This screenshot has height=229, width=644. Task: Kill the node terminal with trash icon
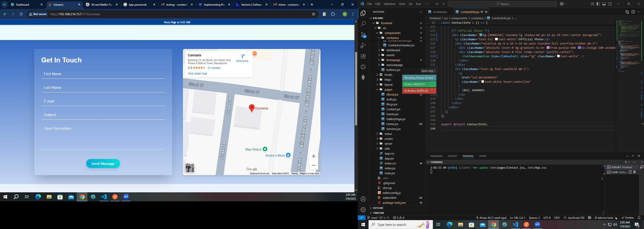click(x=635, y=172)
